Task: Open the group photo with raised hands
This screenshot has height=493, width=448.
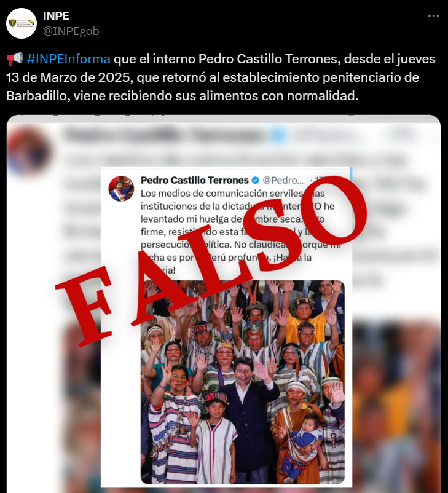Action: pos(242,382)
